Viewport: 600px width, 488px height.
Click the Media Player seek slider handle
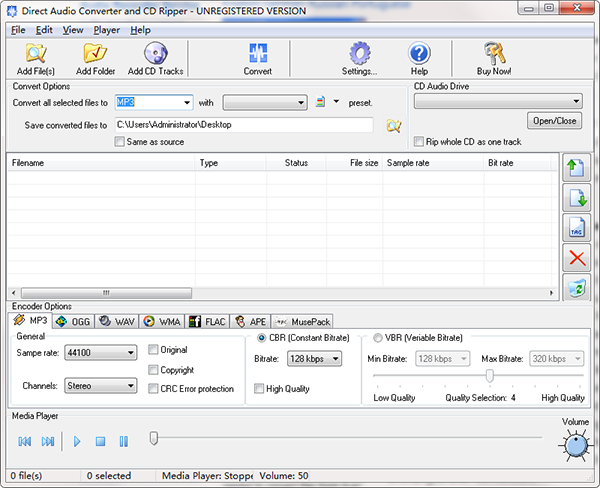[x=153, y=438]
